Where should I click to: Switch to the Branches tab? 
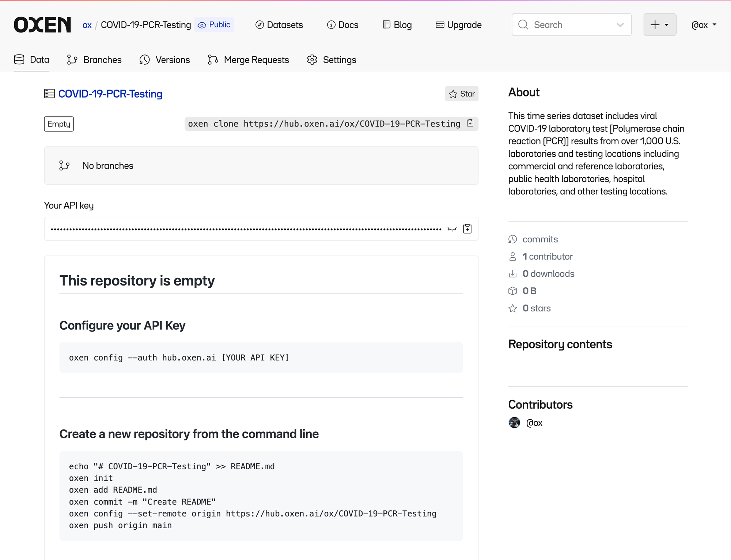pos(94,60)
